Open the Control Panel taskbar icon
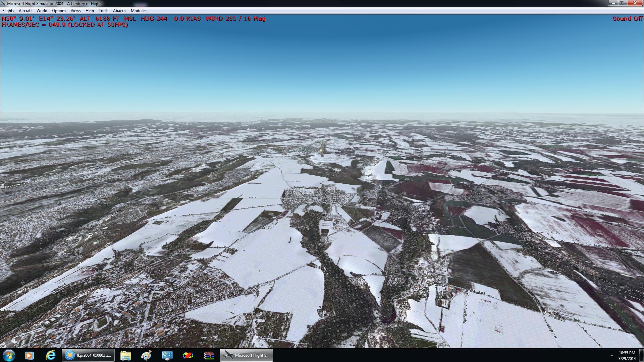This screenshot has width=644, height=362. (x=167, y=355)
